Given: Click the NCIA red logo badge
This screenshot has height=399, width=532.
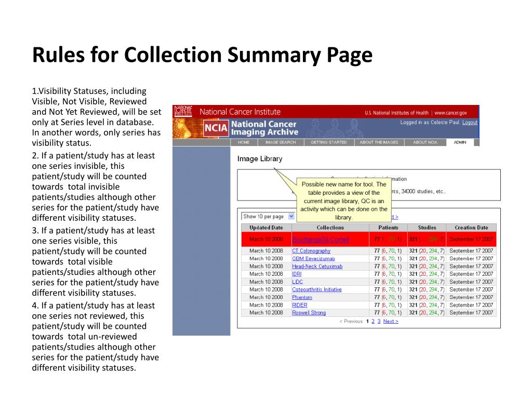Looking at the screenshot, I should [x=216, y=128].
